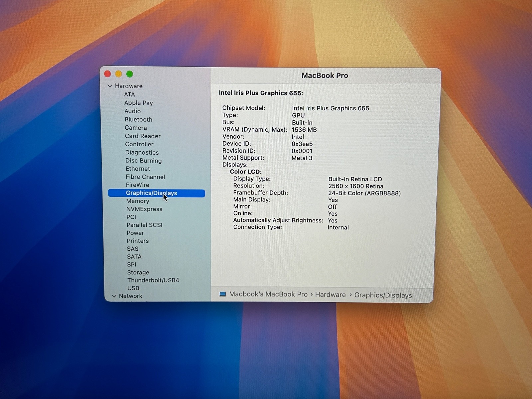Click the Revision ID value 0x0001

point(302,151)
